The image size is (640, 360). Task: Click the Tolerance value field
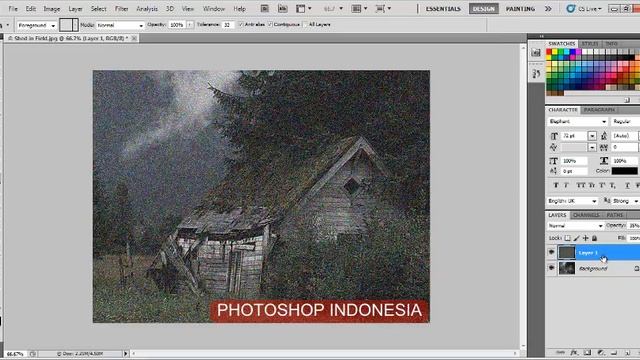point(228,25)
